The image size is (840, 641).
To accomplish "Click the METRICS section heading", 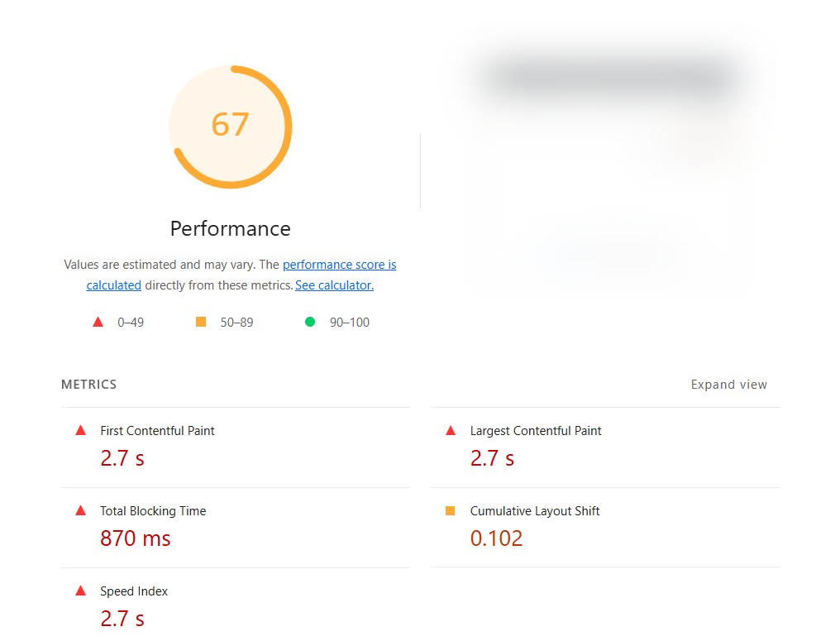I will click(x=88, y=385).
